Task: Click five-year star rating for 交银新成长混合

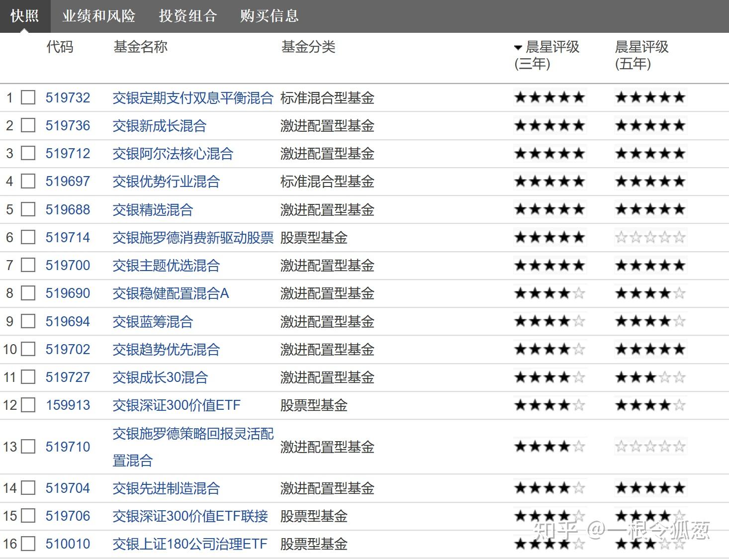Action: tap(650, 125)
